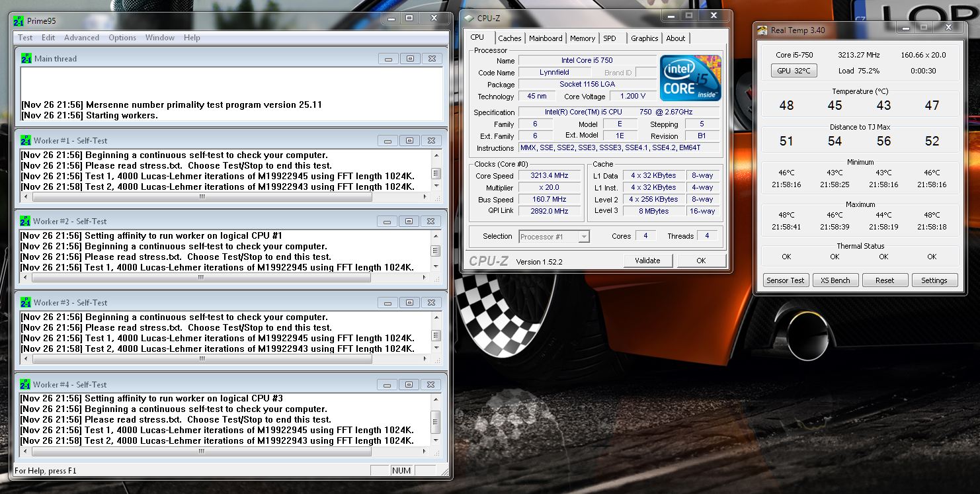
Task: Switch to the Mainboard tab in CPU-Z
Action: (x=546, y=38)
